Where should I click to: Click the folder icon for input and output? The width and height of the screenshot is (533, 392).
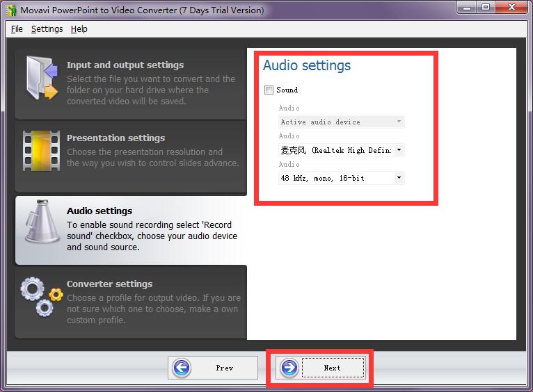click(x=42, y=78)
